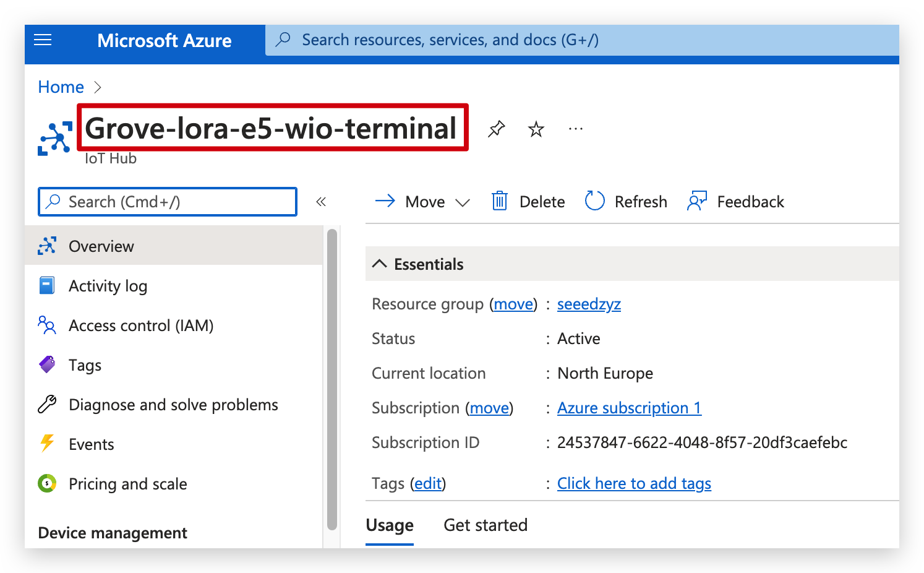The width and height of the screenshot is (924, 573).
Task: Click the Delete trash can icon
Action: point(500,201)
